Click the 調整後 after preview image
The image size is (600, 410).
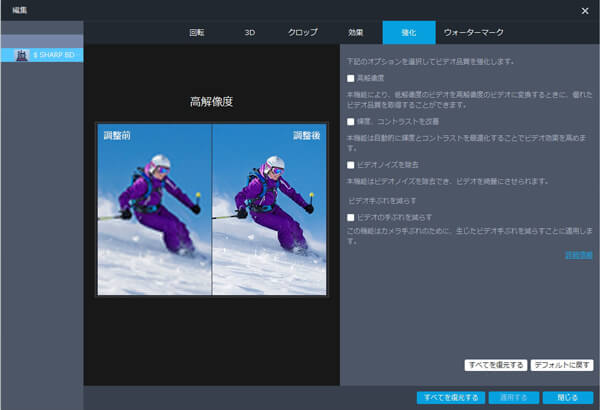(269, 209)
